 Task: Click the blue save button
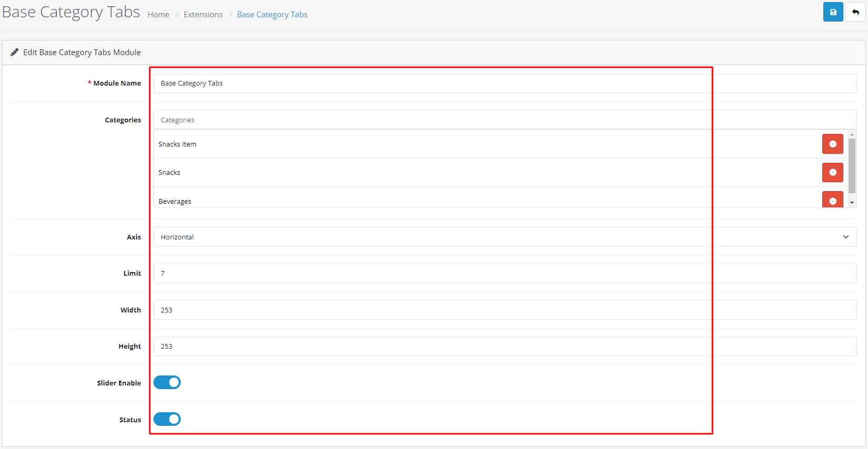tap(833, 12)
